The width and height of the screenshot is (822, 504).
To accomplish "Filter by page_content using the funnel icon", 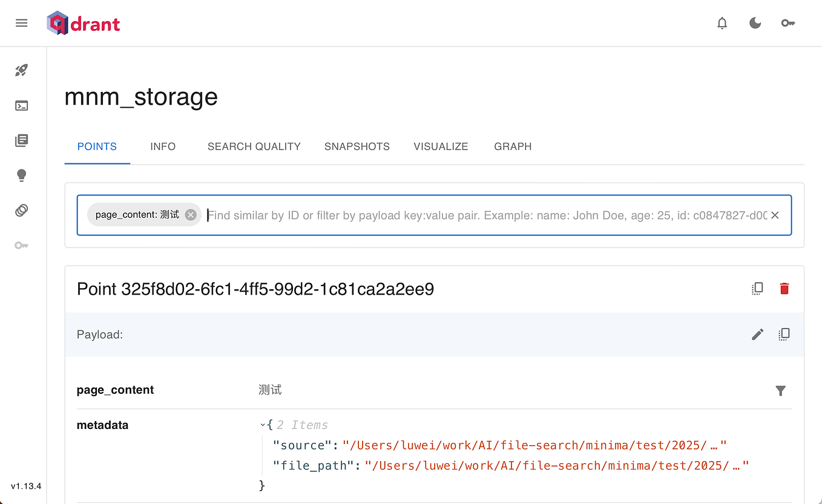I will point(780,391).
